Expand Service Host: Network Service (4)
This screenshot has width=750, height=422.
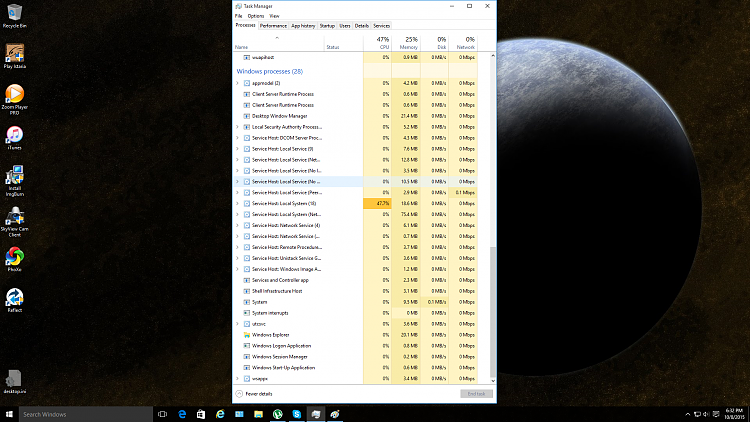point(237,225)
